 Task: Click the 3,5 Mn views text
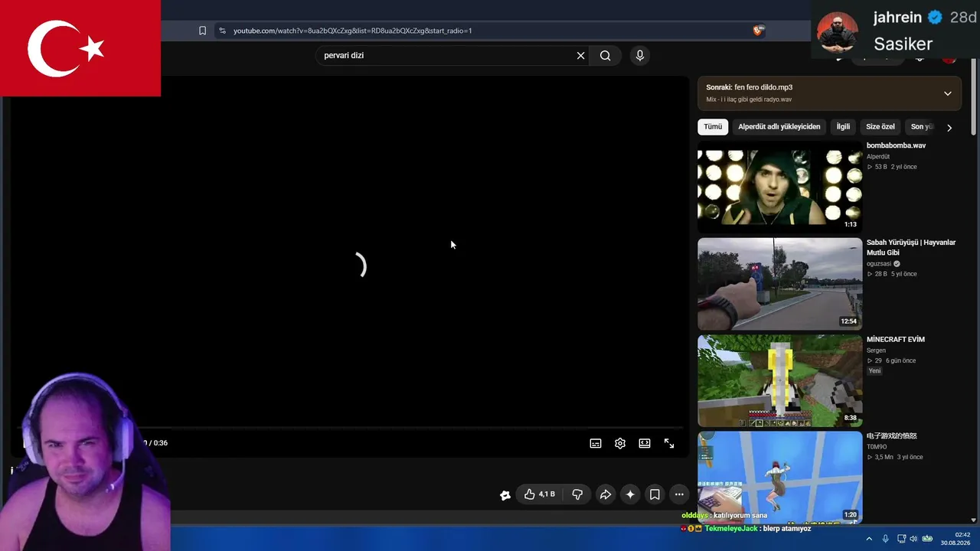pyautogui.click(x=884, y=458)
